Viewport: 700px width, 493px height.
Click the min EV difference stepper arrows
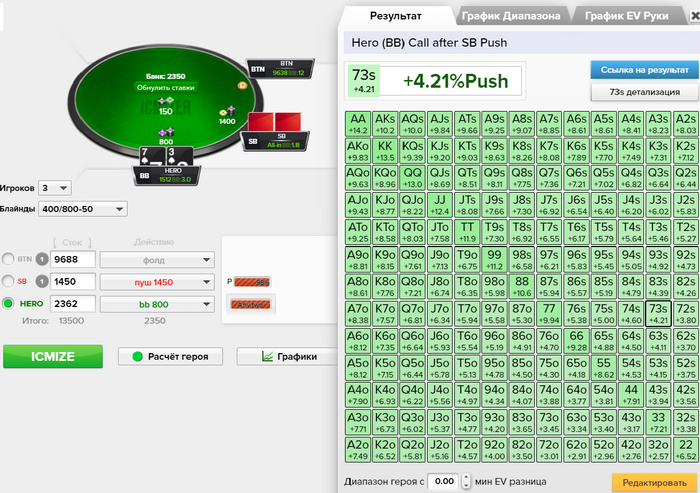pos(466,481)
